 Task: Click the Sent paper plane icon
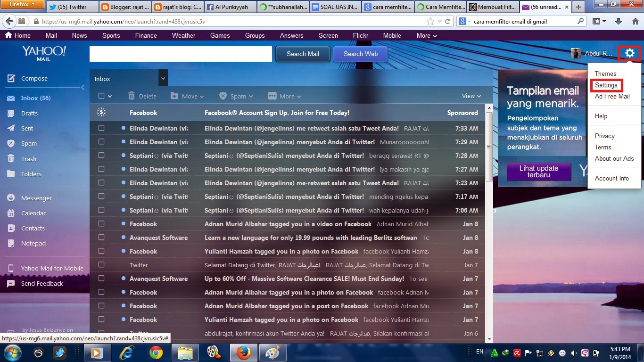pyautogui.click(x=11, y=128)
